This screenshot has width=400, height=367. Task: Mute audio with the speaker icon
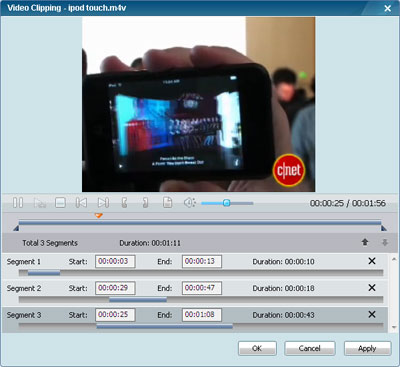pos(189,202)
